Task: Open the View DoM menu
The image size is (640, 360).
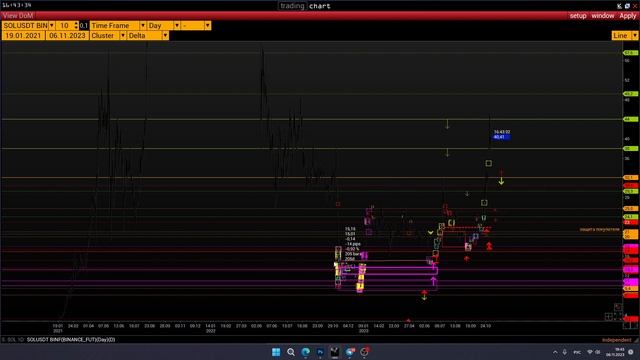Action: 18,16
